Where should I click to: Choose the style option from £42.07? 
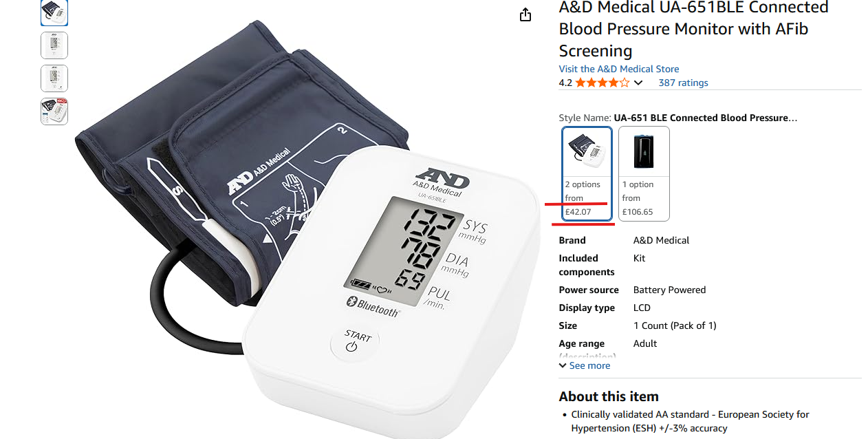coord(587,173)
